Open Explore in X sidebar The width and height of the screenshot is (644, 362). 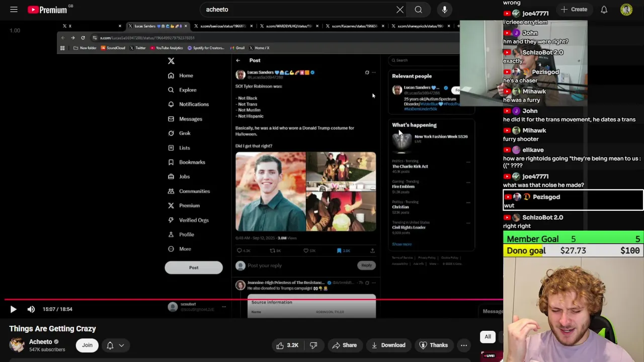click(182, 90)
